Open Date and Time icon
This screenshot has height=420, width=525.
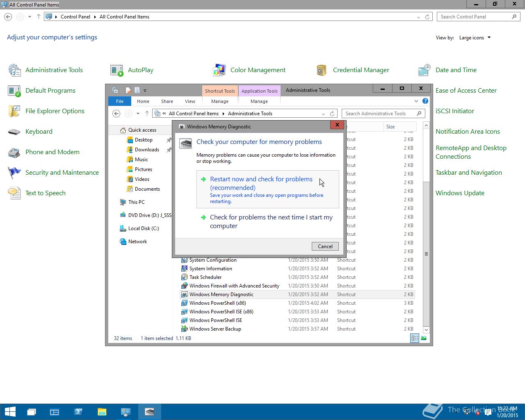click(x=425, y=70)
